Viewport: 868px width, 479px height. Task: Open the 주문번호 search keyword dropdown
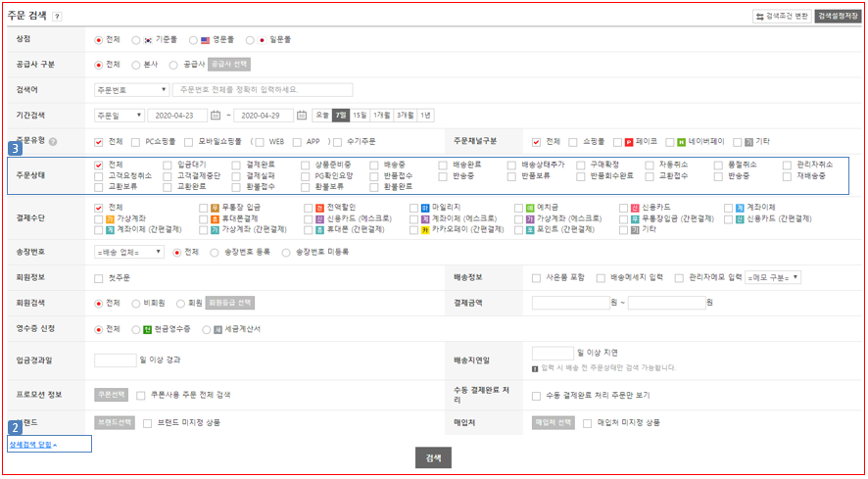[132, 90]
